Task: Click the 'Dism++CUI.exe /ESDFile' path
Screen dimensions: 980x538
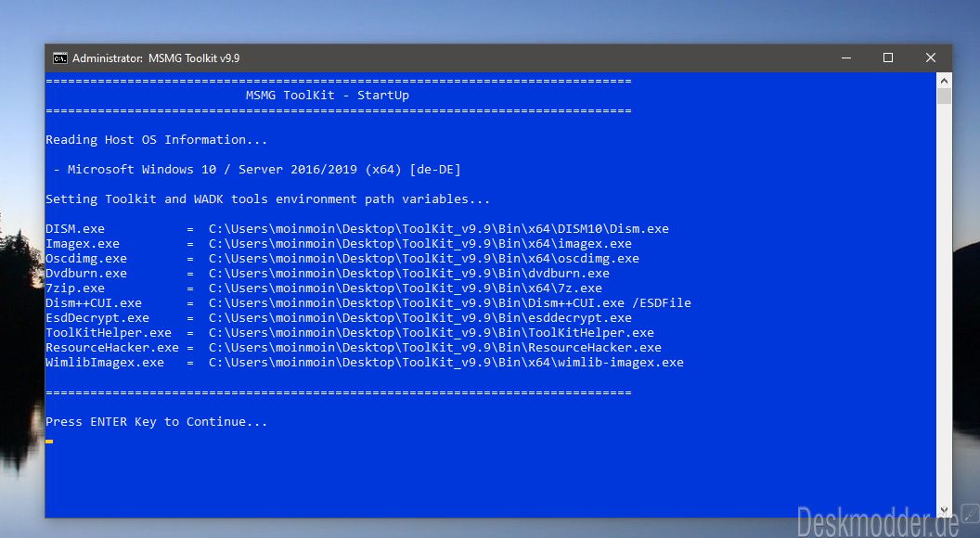Action: 450,303
